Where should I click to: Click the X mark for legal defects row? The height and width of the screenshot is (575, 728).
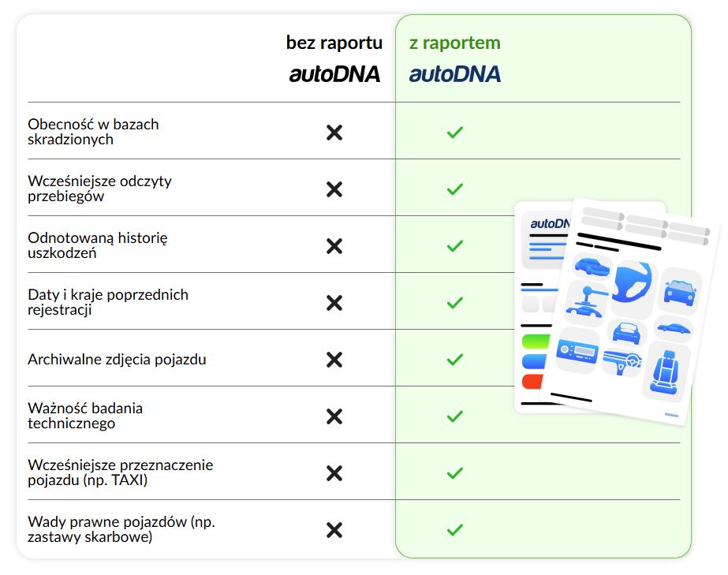[x=334, y=530]
